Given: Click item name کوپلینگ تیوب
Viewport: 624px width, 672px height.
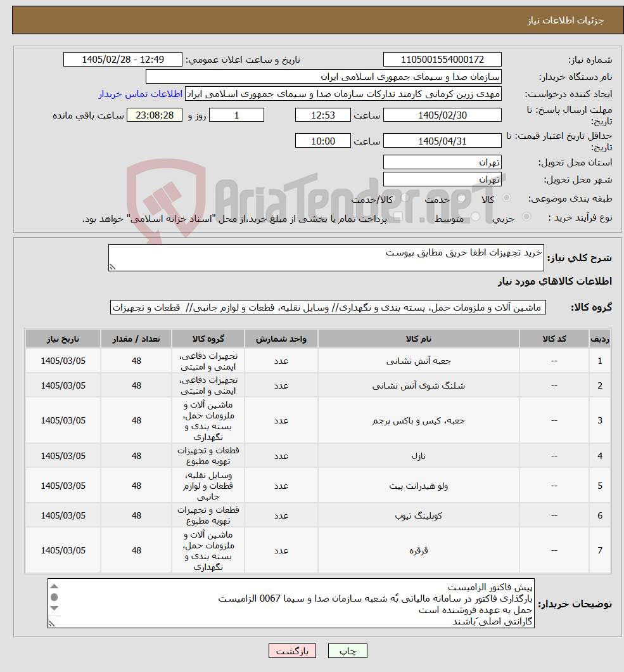Looking at the screenshot, I should 418,515.
